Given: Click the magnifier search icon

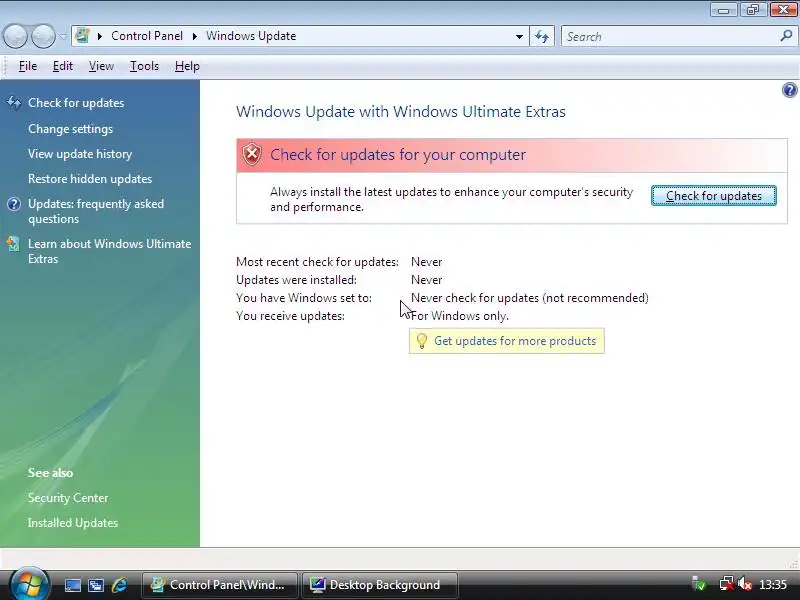Looking at the screenshot, I should pos(786,36).
